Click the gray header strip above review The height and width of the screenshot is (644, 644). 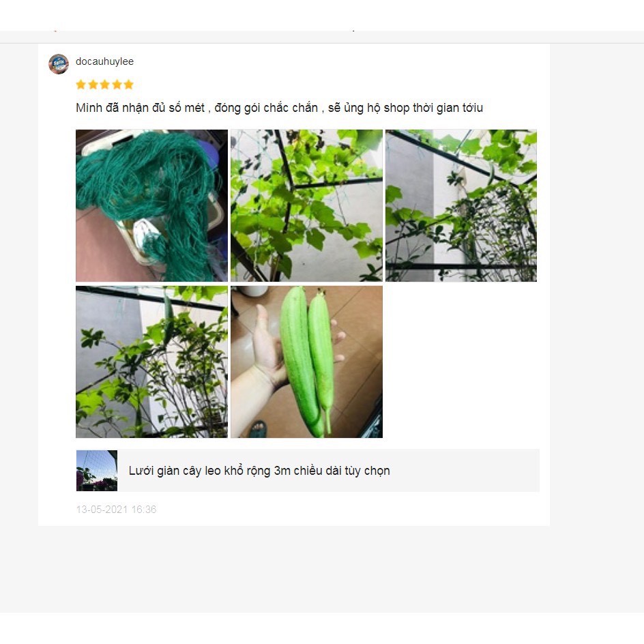[x=322, y=37]
